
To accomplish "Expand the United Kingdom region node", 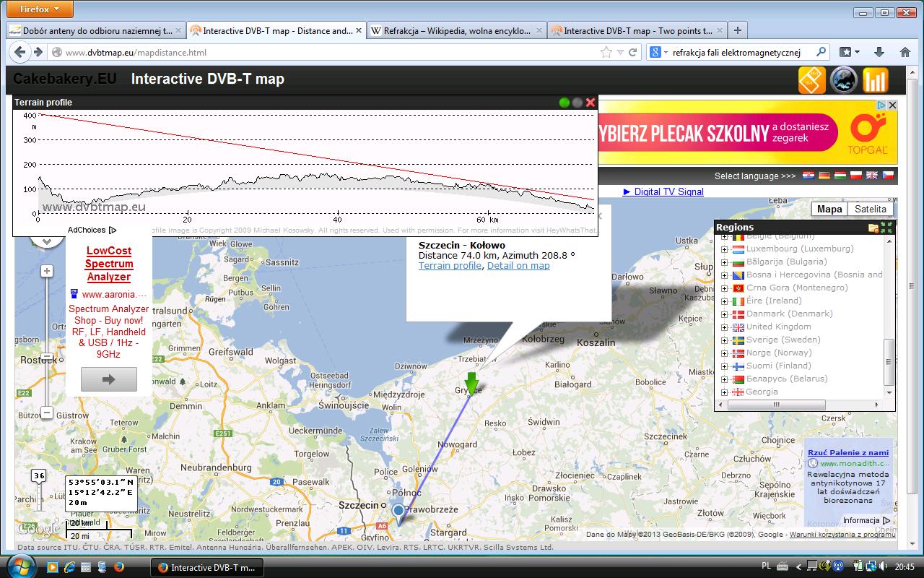I will click(x=724, y=327).
